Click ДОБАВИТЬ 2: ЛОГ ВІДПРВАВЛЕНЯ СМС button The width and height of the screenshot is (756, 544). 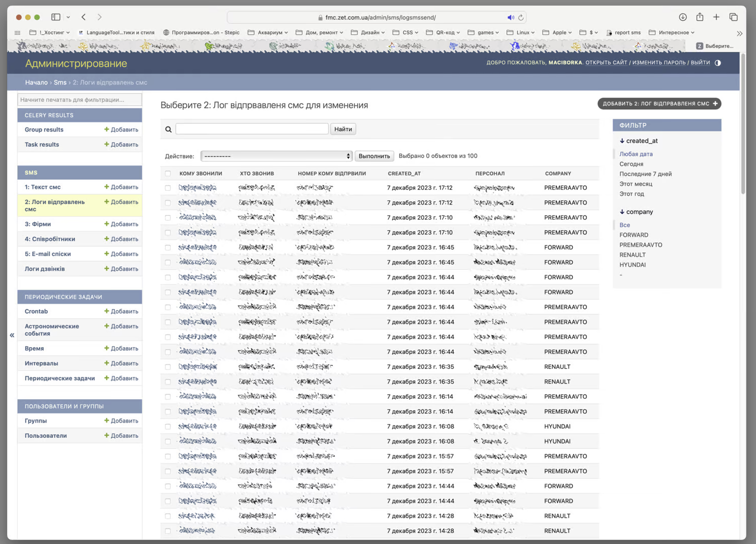pyautogui.click(x=659, y=103)
